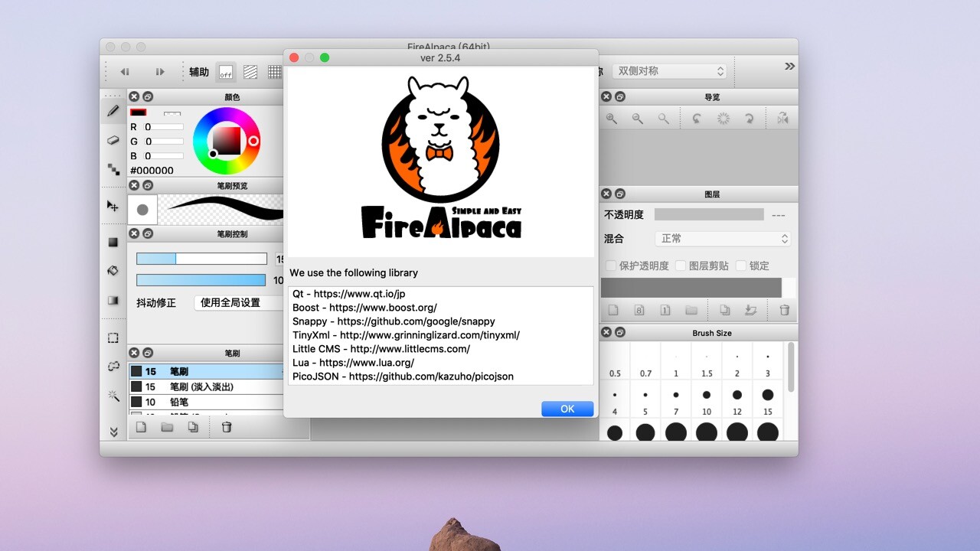Select the Fill rectangle shape tool
Viewport: 980px width, 551px height.
pos(113,242)
